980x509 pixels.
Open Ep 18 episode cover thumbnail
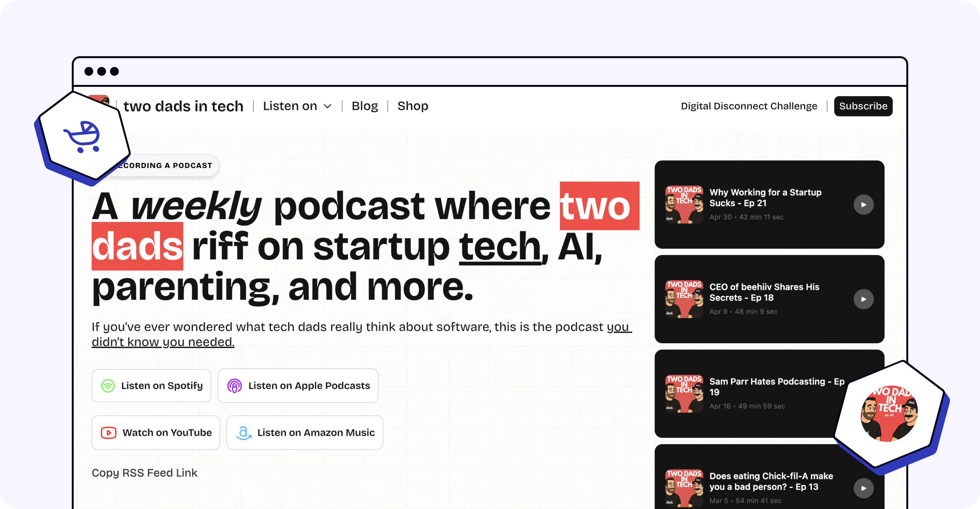click(x=684, y=299)
